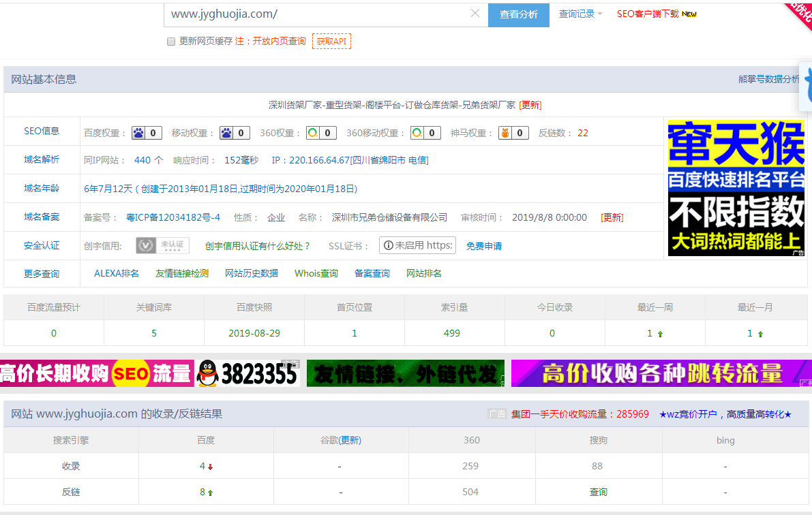Image resolution: width=812 pixels, height=515 pixels.
Task: Click the QQ penguin 3823355 banner
Action: [x=247, y=373]
